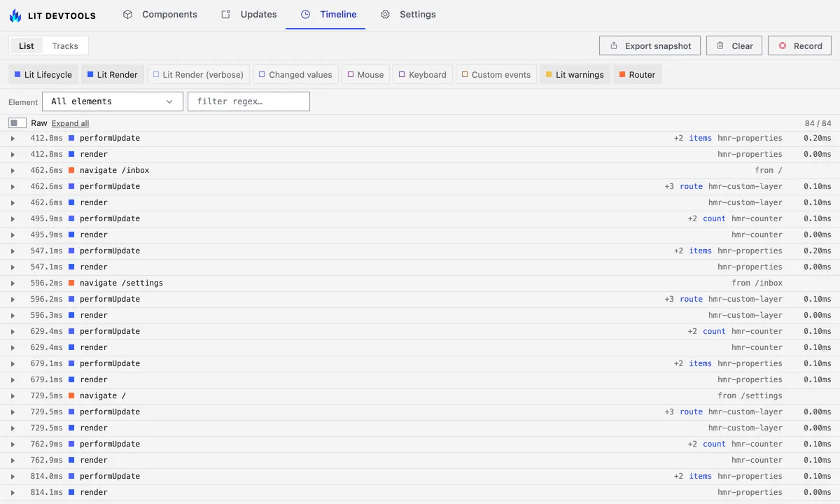Screen dimensions: 840x504
Task: Click the Timeline clock icon
Action: pos(305,14)
